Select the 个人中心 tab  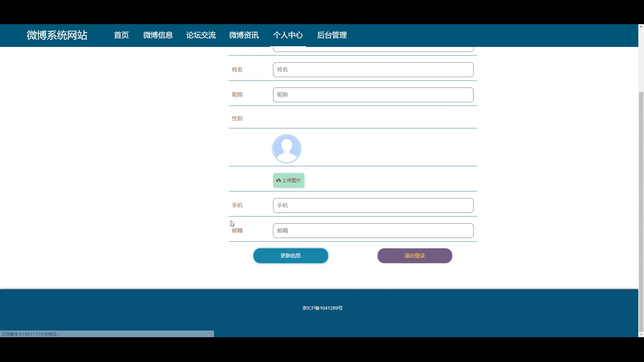click(288, 35)
